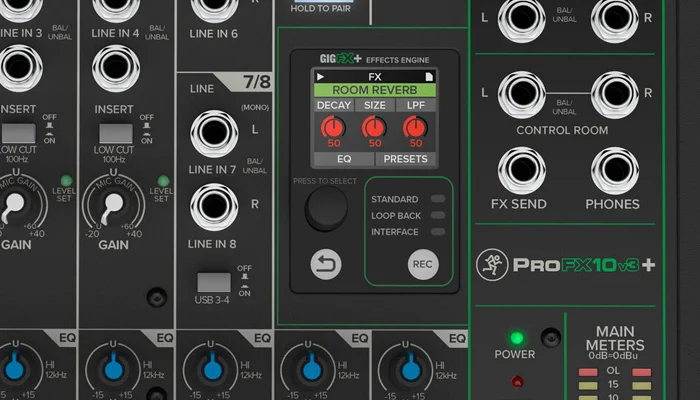Screen dimensions: 700x400
Task: Click the FX SEND jack
Action: click(521, 171)
